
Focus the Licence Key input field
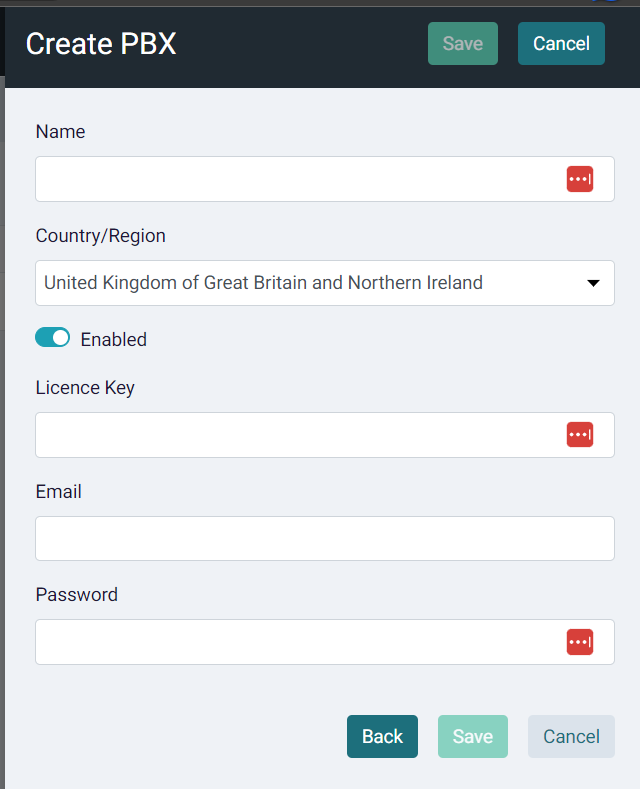(325, 435)
